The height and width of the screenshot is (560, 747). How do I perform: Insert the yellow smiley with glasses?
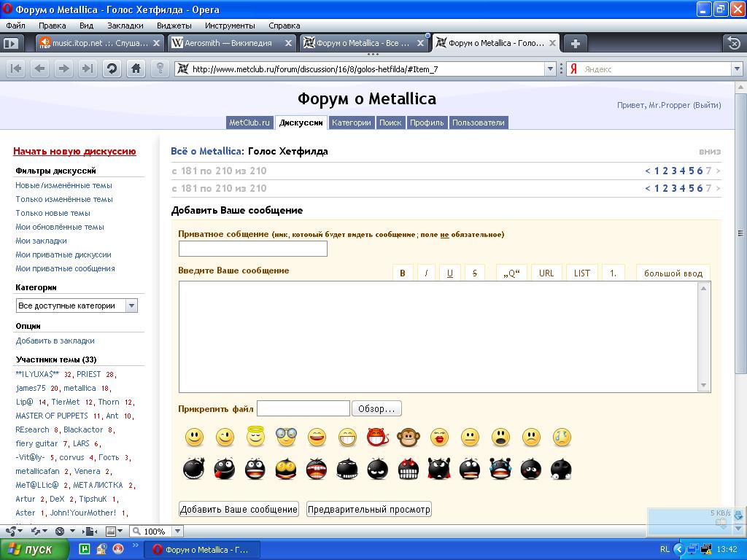[x=286, y=437]
